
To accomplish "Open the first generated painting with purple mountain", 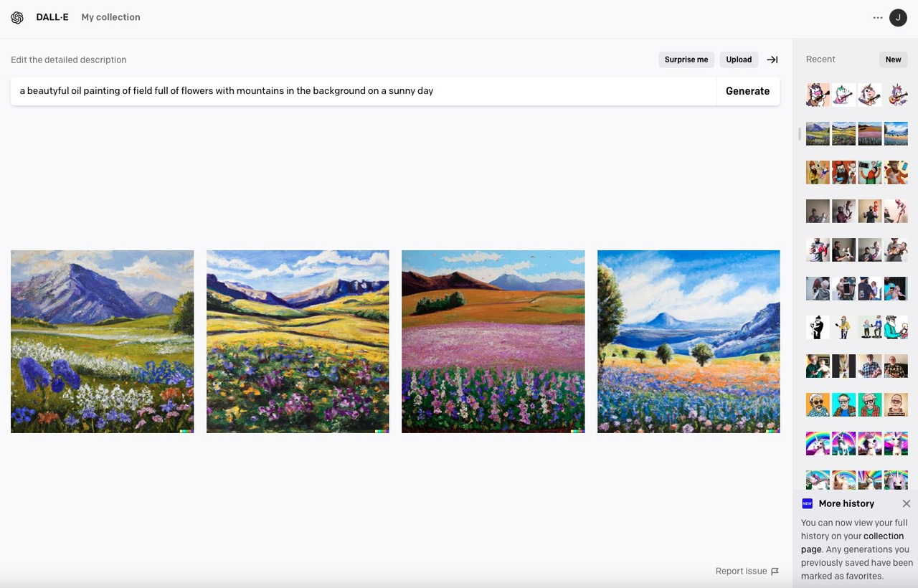I will (x=102, y=341).
